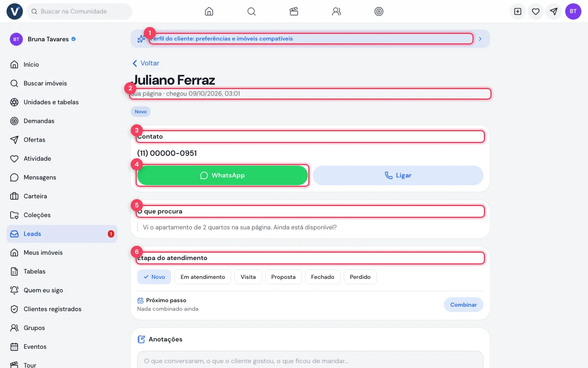Set the stage to Perdido

360,277
